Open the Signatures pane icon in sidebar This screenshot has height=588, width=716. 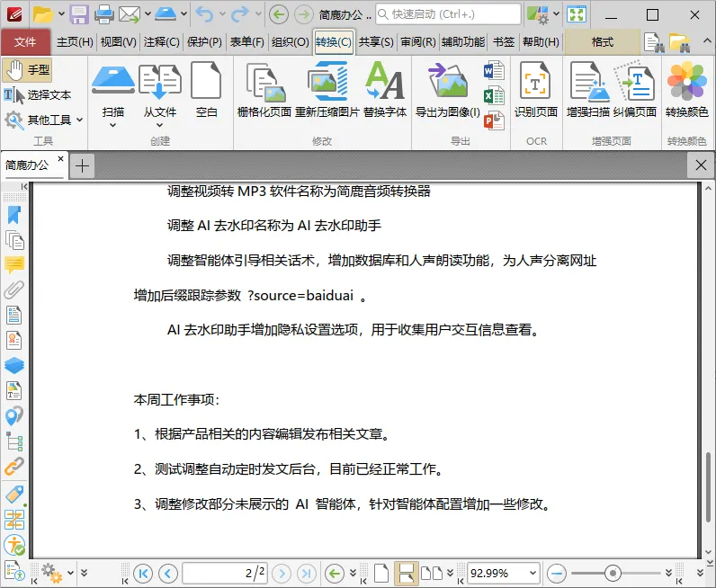[14, 340]
